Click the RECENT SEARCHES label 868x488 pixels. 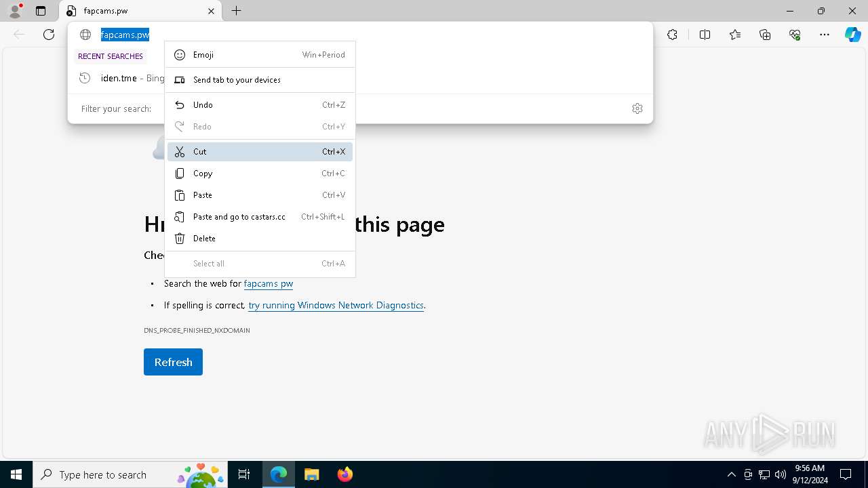[111, 56]
